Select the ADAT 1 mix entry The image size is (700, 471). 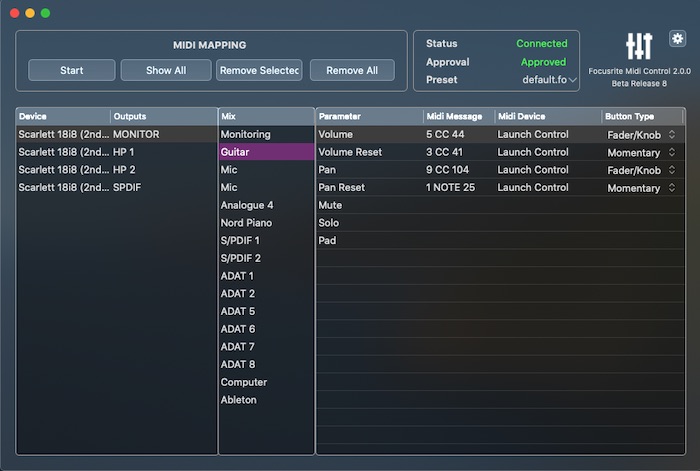[267, 276]
